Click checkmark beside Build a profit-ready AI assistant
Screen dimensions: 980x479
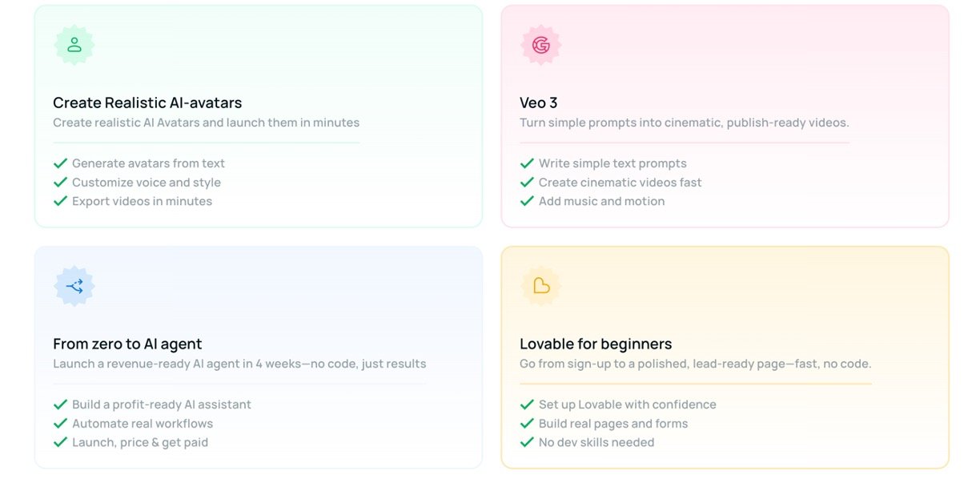click(60, 405)
